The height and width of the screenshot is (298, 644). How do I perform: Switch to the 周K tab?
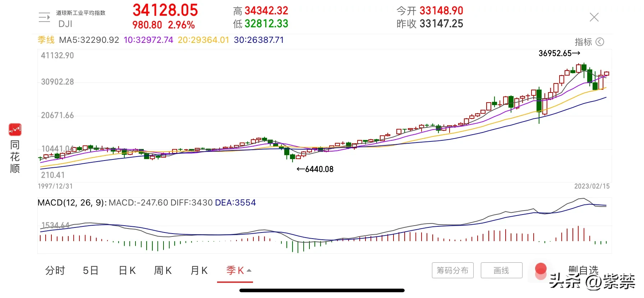163,270
